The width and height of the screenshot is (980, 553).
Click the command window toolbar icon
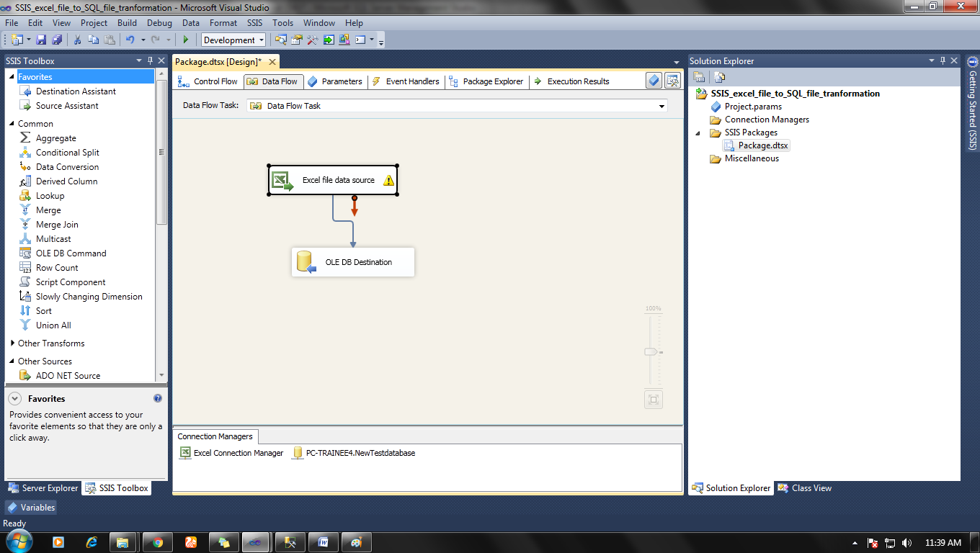click(360, 40)
